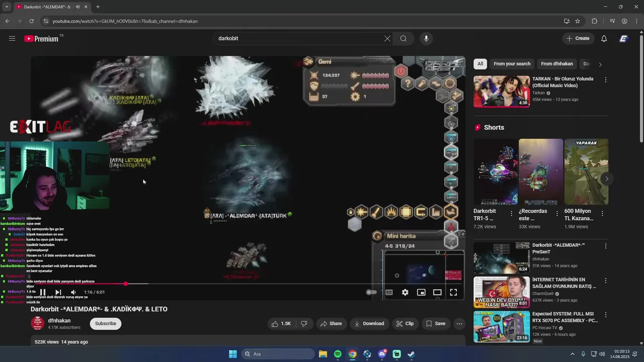Screen dimensions: 644x362
Task: Share the video
Action: 331,324
